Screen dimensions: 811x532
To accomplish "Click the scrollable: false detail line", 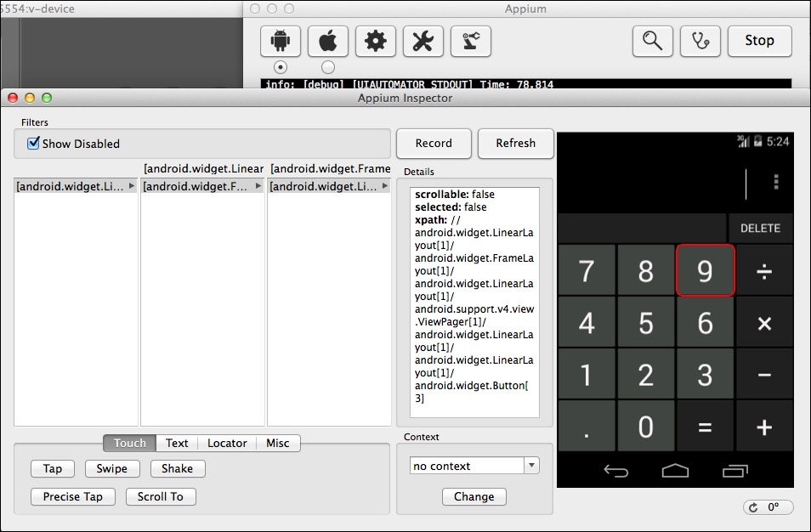I will [x=455, y=195].
